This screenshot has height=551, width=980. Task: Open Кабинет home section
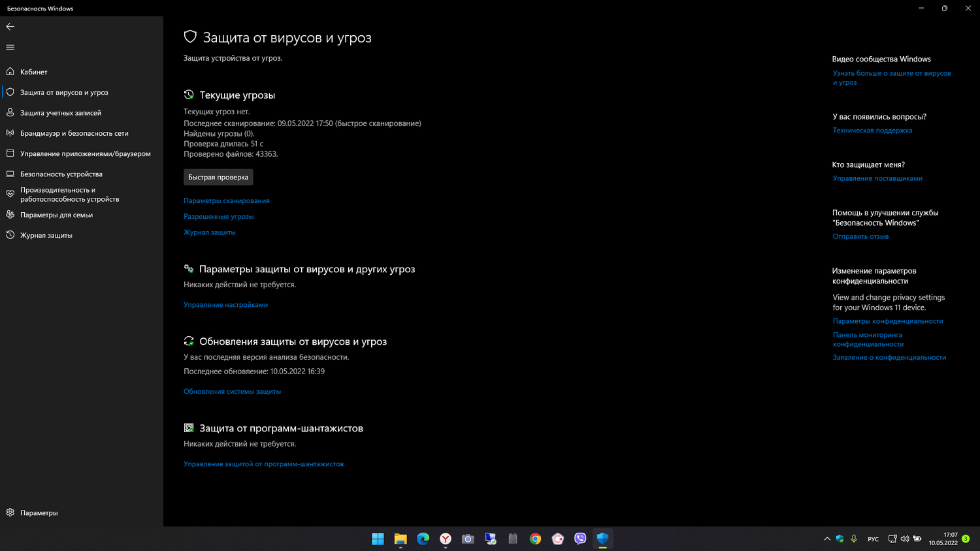click(33, 72)
